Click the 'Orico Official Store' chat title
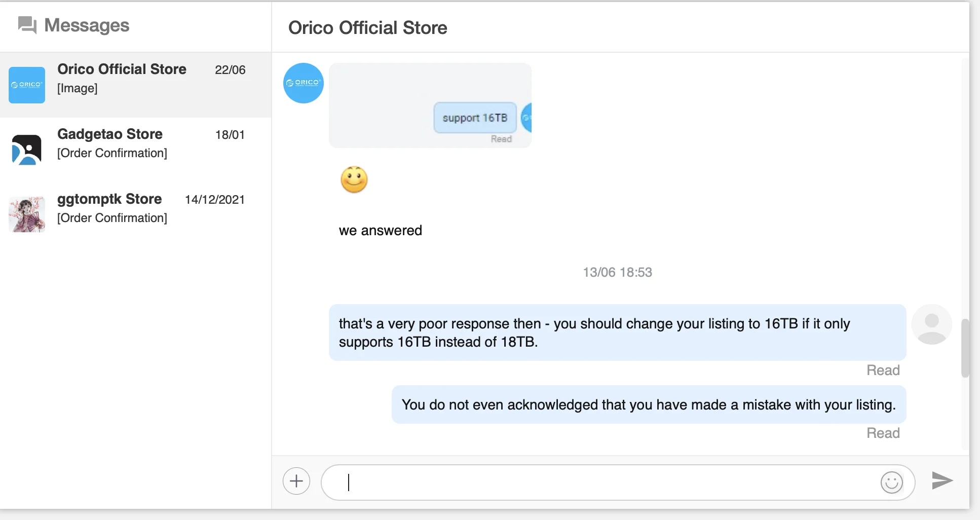The height and width of the screenshot is (520, 980). point(368,28)
